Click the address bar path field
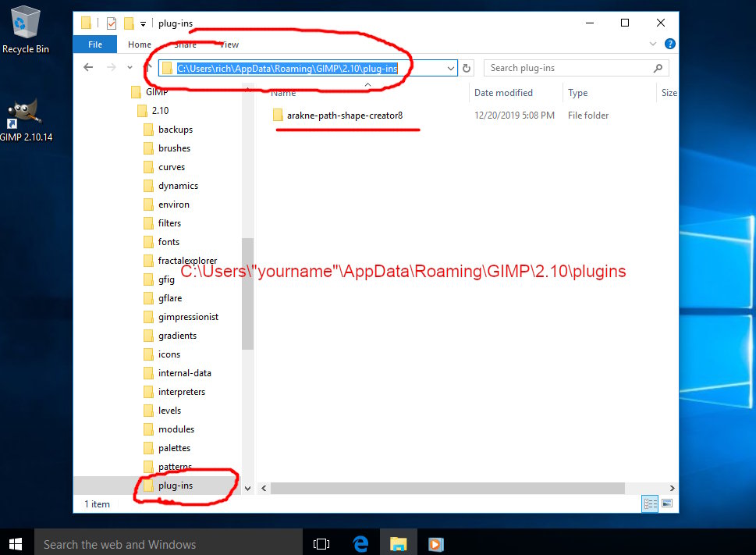The height and width of the screenshot is (555, 756). pyautogui.click(x=307, y=68)
